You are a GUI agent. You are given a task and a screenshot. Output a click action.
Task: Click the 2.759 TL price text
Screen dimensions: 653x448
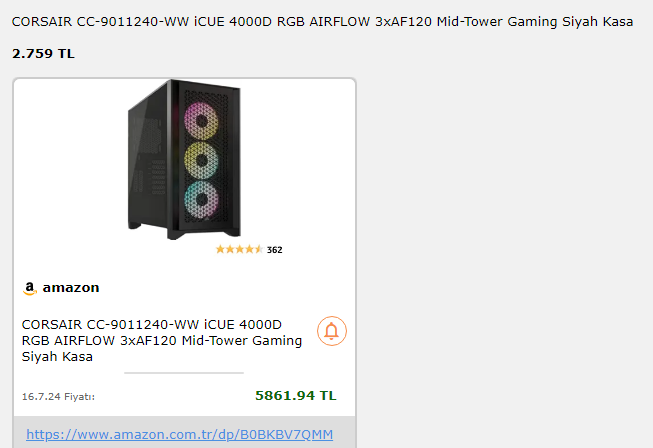click(43, 53)
